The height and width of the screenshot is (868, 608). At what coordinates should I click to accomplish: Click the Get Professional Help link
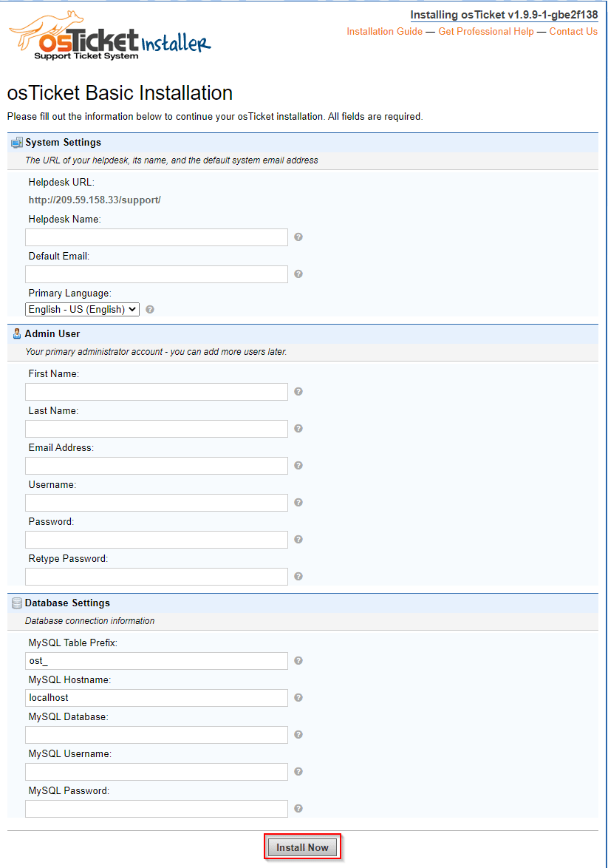[485, 32]
